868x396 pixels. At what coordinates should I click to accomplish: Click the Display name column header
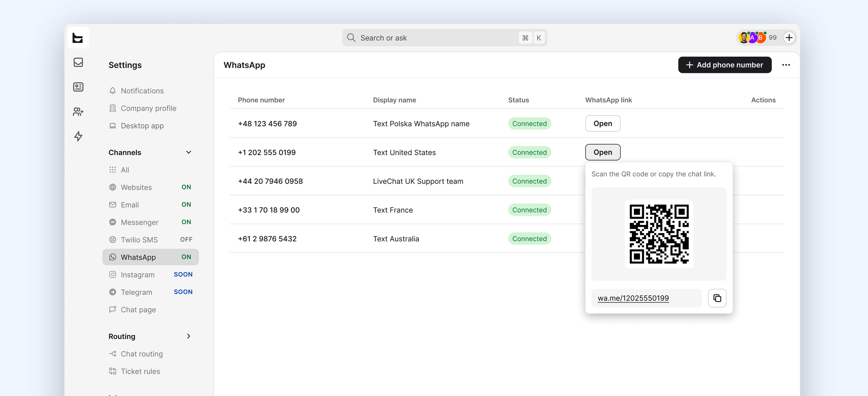[394, 100]
